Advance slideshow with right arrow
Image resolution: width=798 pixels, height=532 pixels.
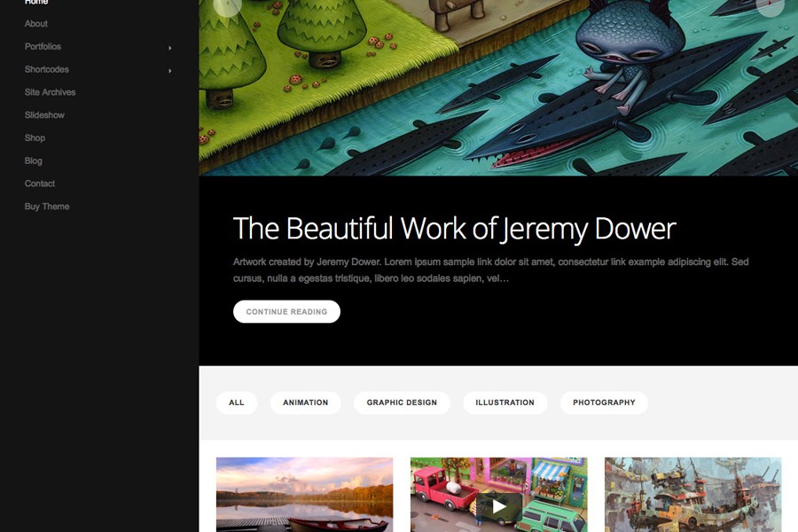click(770, 6)
